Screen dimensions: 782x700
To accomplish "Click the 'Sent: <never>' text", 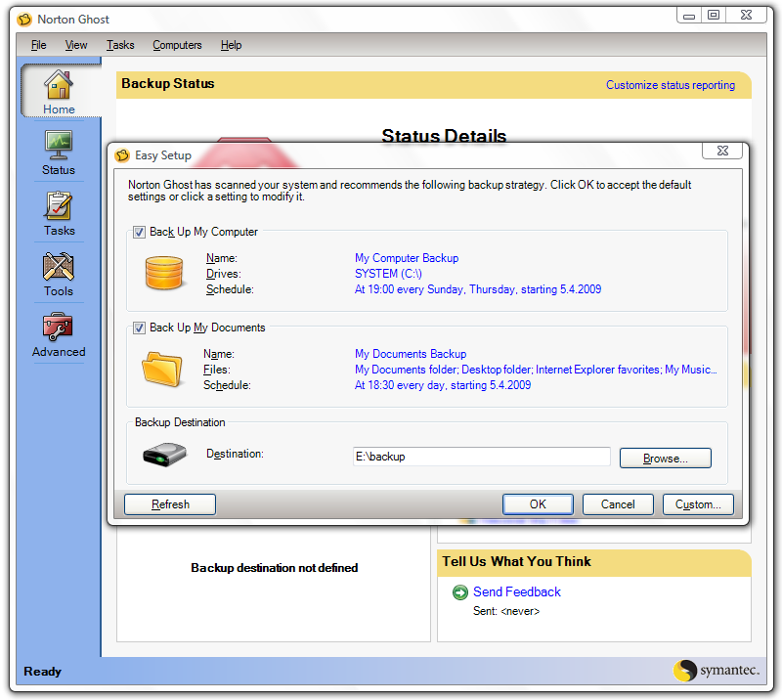I will (x=506, y=611).
